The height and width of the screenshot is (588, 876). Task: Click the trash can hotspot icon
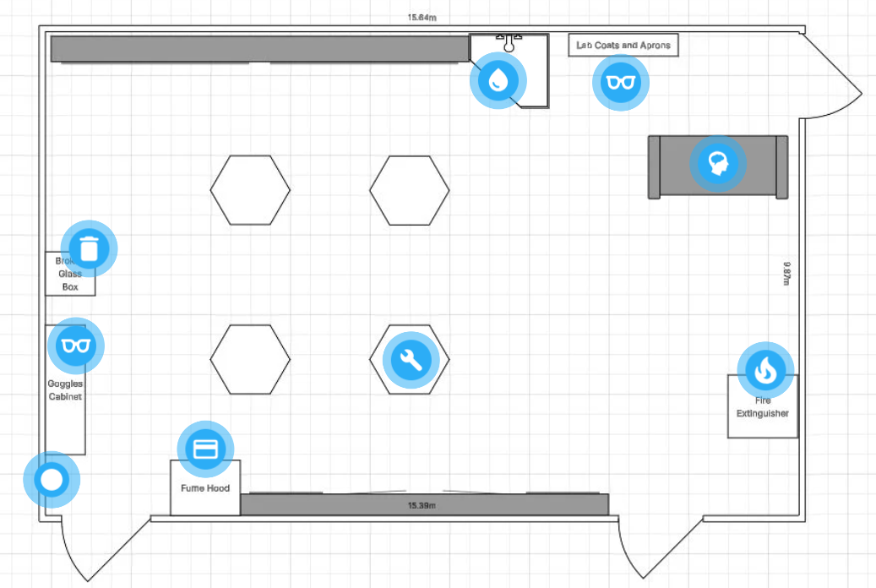pyautogui.click(x=89, y=248)
